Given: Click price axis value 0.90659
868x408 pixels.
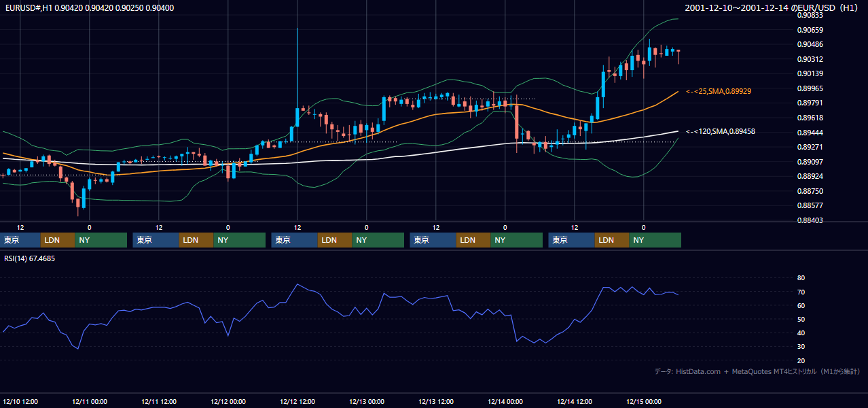Looking at the screenshot, I should pos(810,30).
